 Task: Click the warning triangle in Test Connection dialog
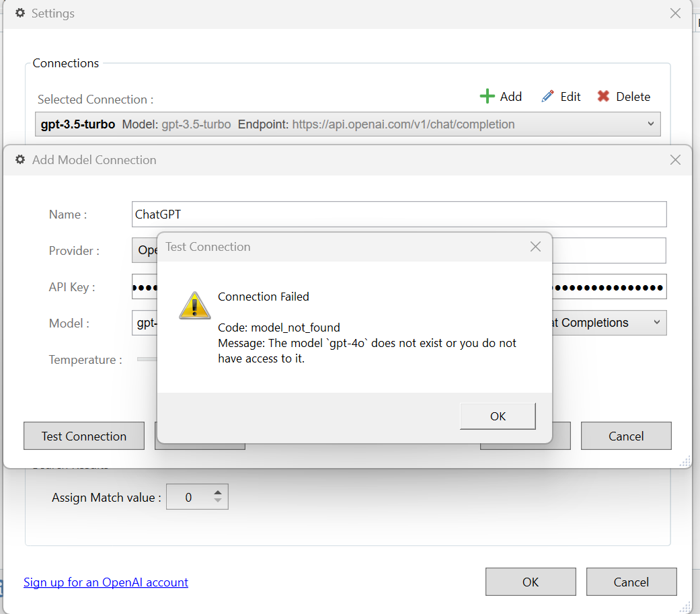[194, 305]
